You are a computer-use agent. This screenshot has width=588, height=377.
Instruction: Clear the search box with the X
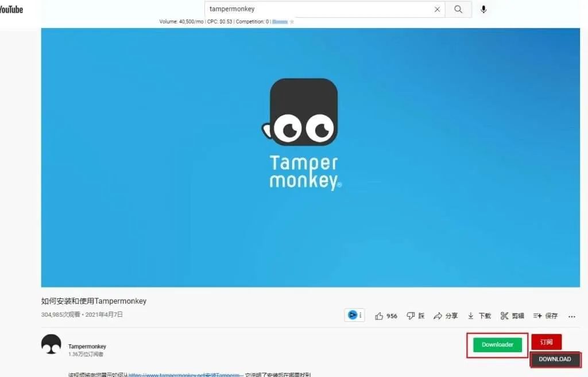click(x=436, y=9)
